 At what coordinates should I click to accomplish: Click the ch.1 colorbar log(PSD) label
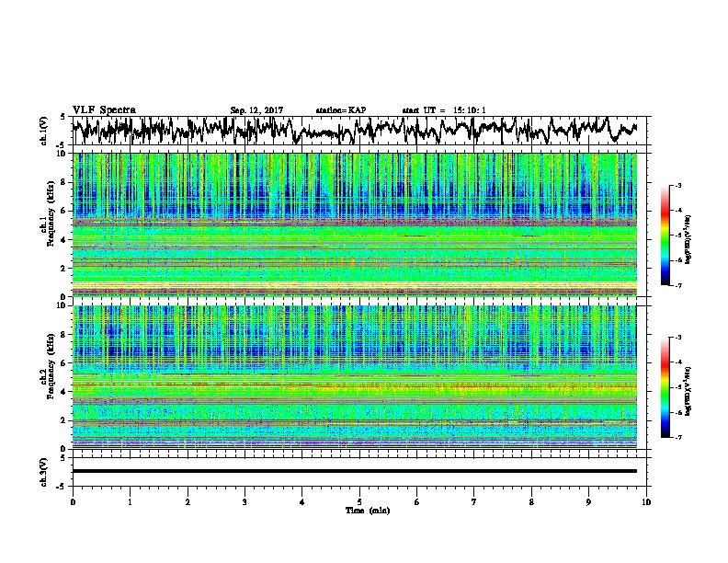688,240
